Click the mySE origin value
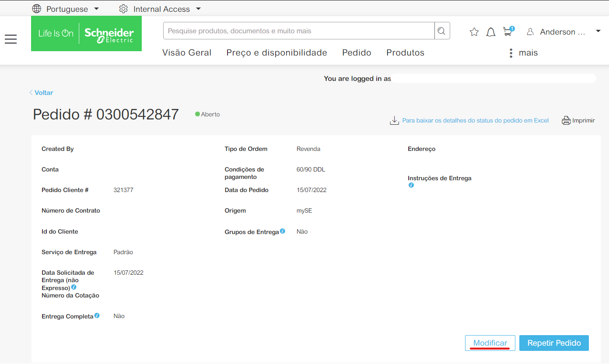The height and width of the screenshot is (364, 609). pyautogui.click(x=304, y=210)
